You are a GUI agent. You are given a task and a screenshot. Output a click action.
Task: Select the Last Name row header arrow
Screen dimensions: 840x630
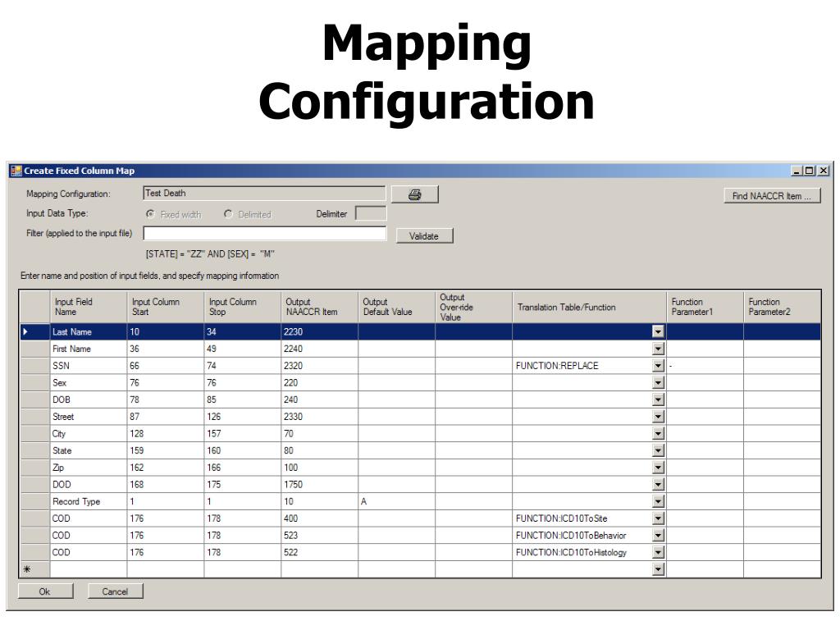click(34, 332)
